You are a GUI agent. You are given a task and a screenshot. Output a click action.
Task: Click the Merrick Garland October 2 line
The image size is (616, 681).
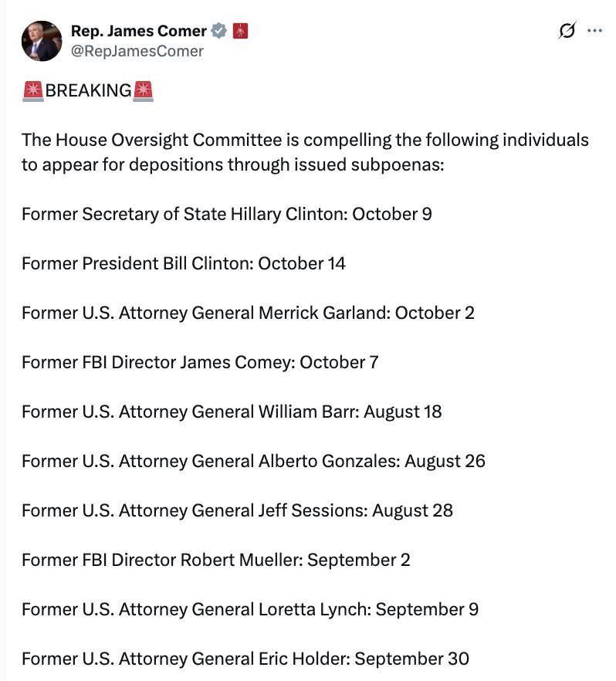coord(248,313)
